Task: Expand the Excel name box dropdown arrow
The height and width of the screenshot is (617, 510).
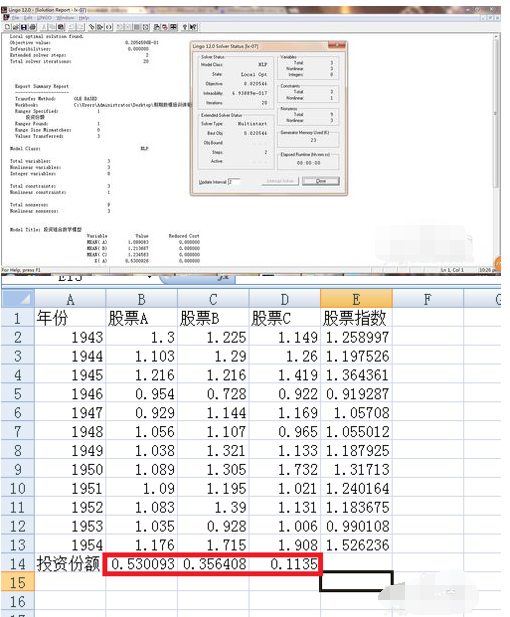Action: click(x=150, y=278)
